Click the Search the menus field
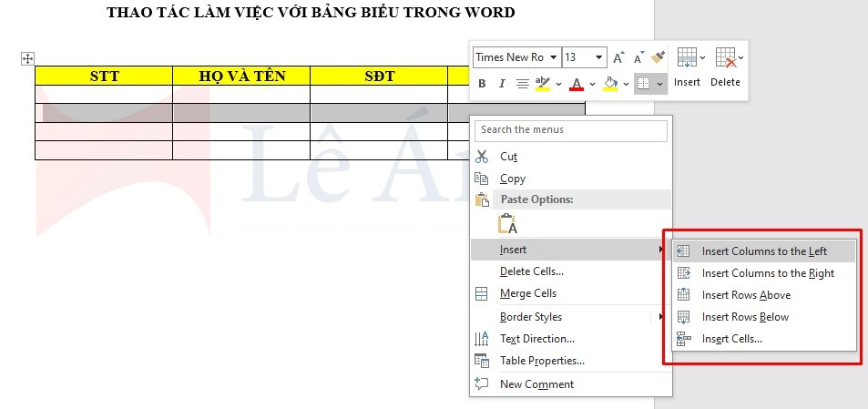The image size is (868, 409). tap(572, 130)
